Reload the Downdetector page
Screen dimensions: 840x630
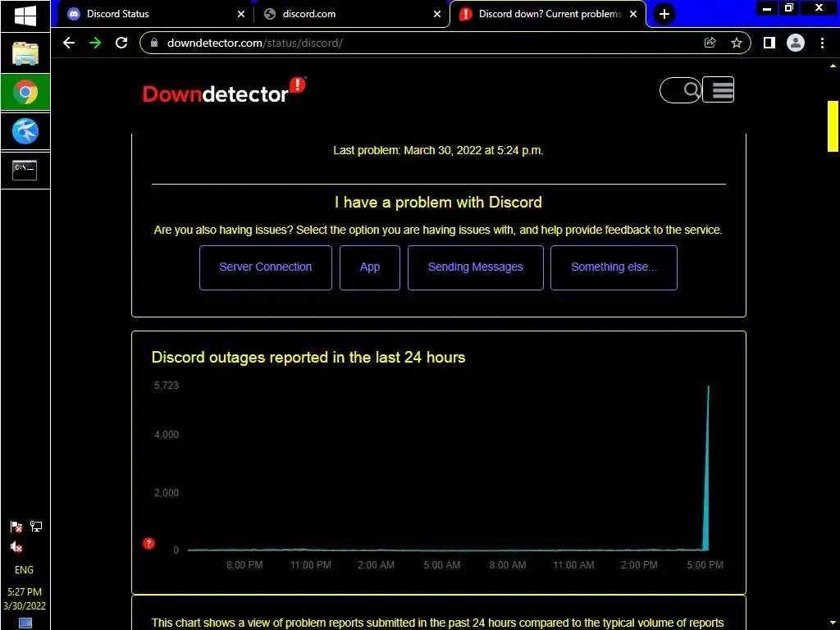click(x=121, y=43)
